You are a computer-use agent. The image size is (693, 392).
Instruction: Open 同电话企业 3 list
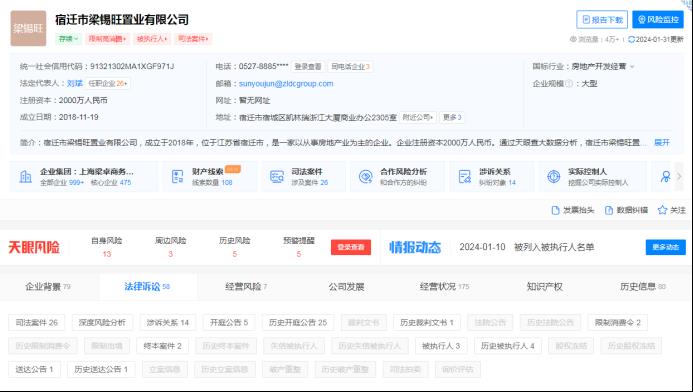click(x=350, y=67)
